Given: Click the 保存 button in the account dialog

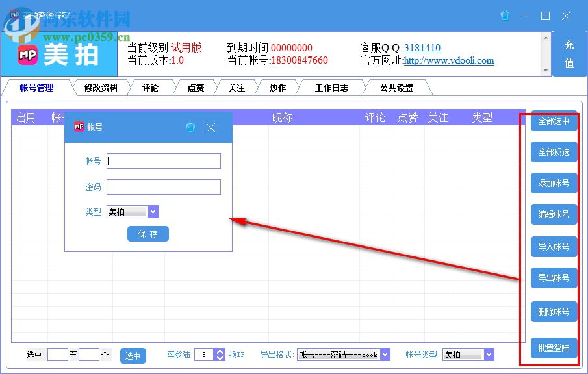Looking at the screenshot, I should point(148,234).
